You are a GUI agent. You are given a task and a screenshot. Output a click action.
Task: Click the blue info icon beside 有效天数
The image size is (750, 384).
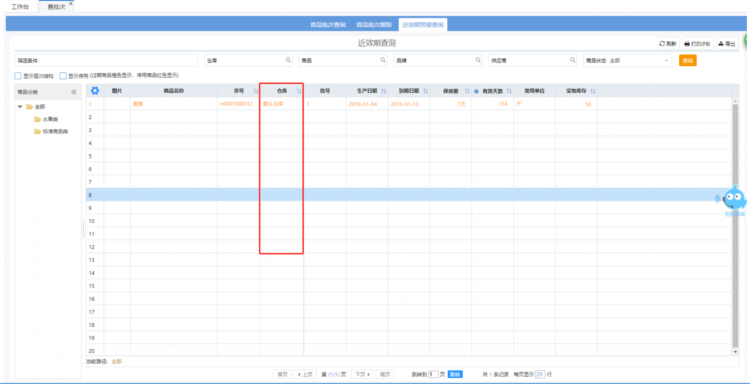[x=476, y=91]
